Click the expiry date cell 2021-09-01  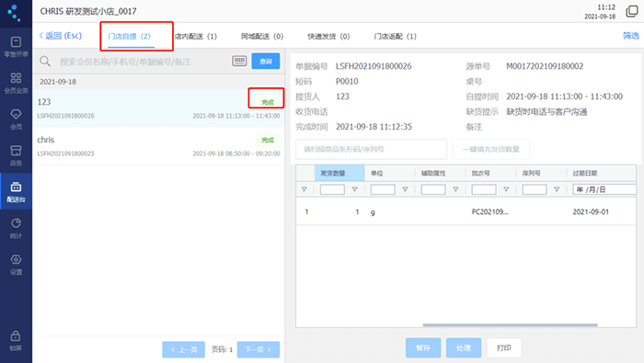coord(591,211)
